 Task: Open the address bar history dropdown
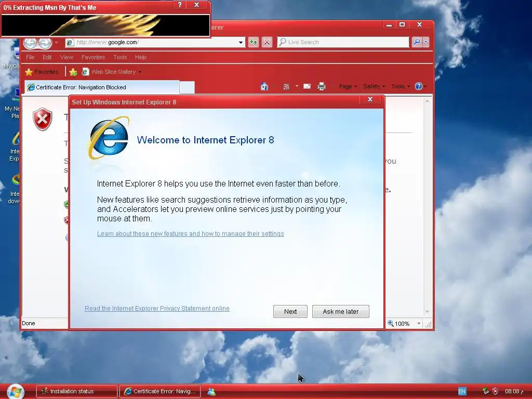pyautogui.click(x=241, y=43)
